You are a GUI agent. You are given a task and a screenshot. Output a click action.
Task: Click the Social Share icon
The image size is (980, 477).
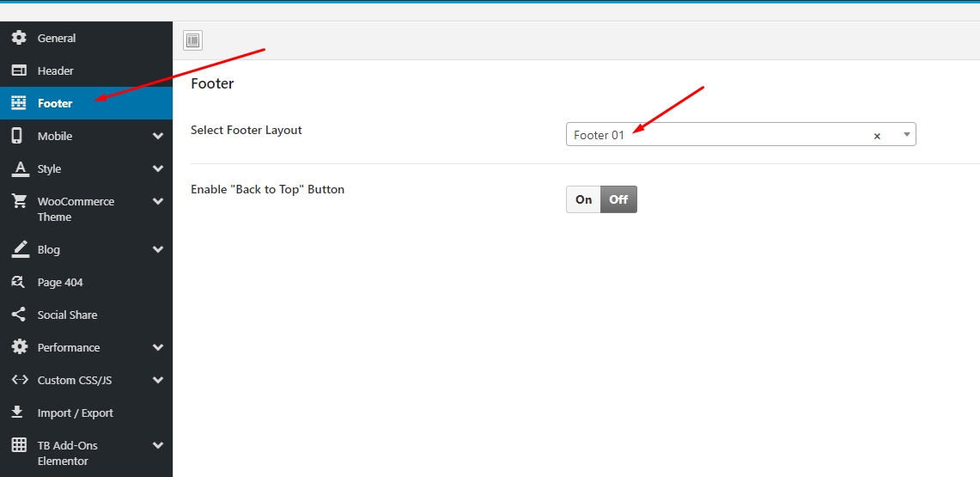(x=18, y=315)
